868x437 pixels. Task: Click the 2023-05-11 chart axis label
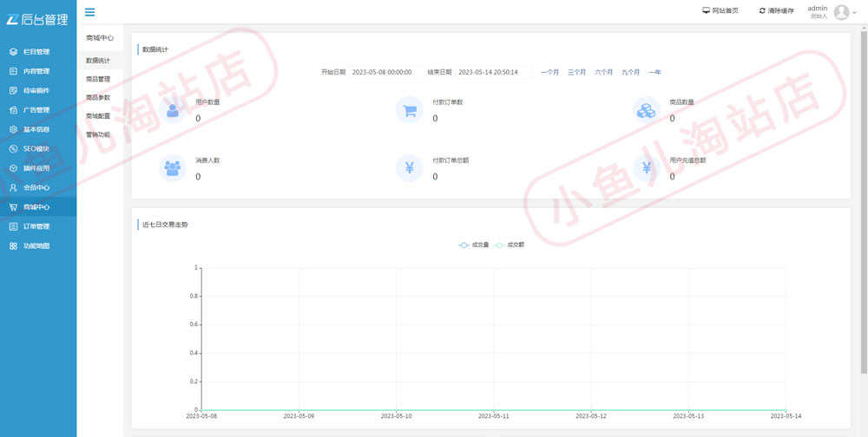pos(494,416)
